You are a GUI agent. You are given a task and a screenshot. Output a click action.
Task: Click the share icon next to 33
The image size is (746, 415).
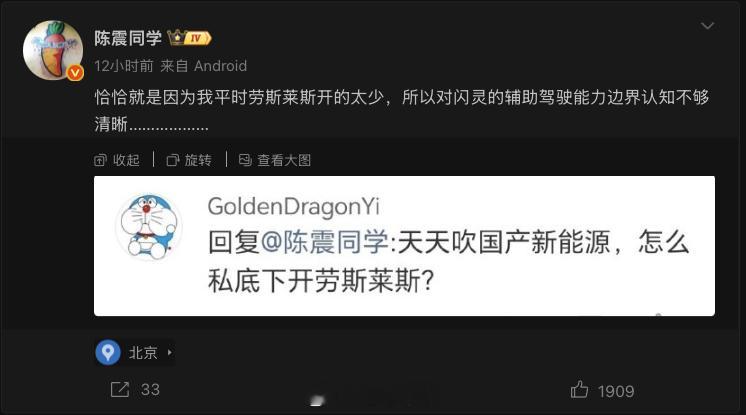point(119,389)
